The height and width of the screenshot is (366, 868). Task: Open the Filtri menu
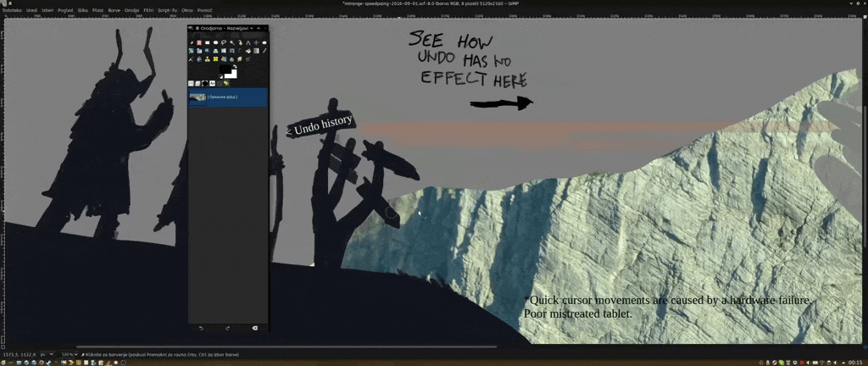(148, 10)
